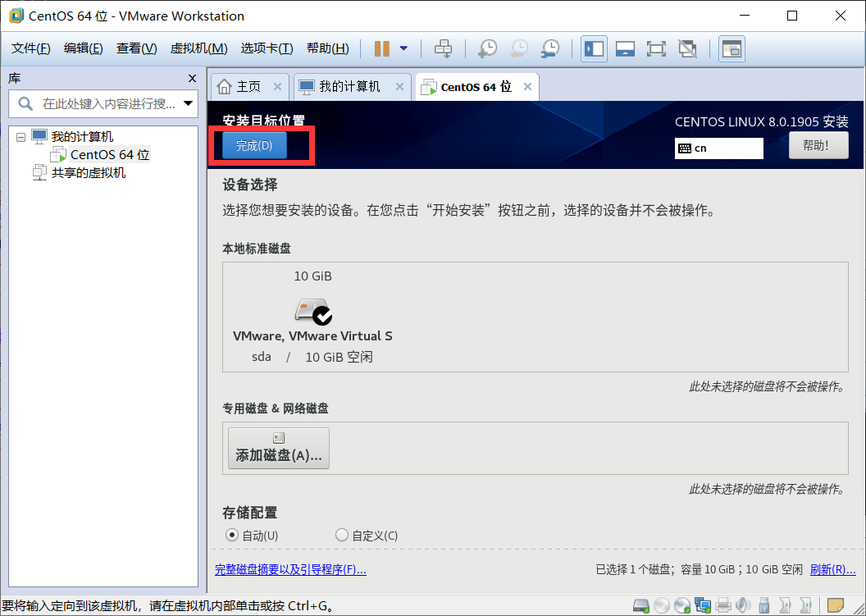Open the power options dropdown next to pause
The height and width of the screenshot is (616, 866).
pos(403,48)
